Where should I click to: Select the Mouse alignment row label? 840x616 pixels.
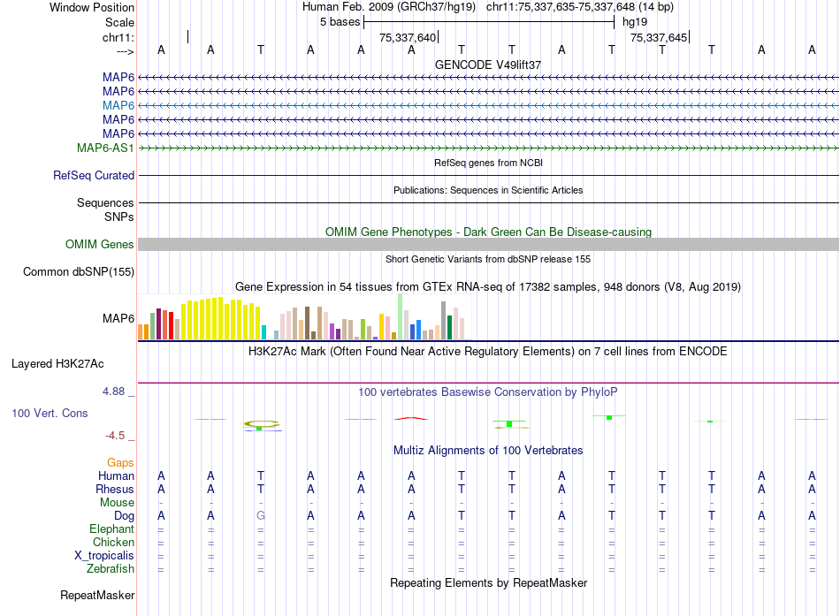[117, 503]
